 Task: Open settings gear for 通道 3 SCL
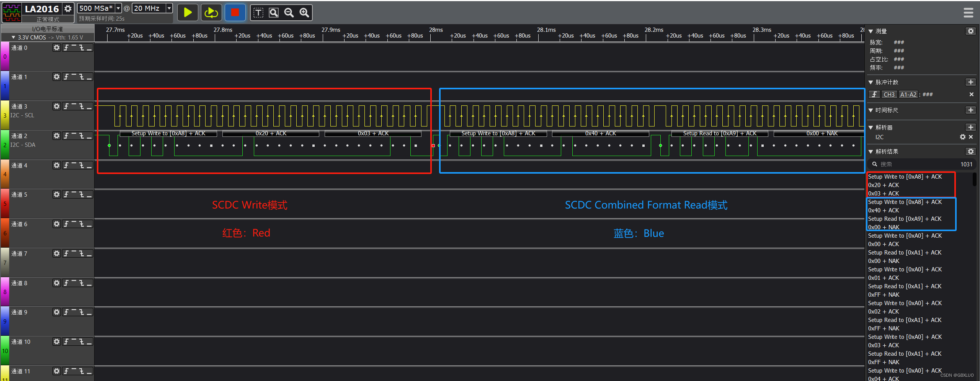coord(57,106)
